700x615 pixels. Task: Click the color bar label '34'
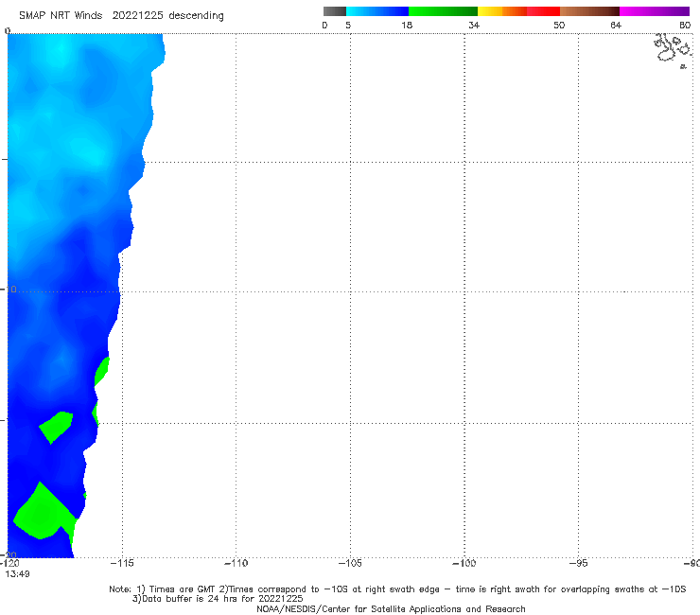click(x=474, y=26)
